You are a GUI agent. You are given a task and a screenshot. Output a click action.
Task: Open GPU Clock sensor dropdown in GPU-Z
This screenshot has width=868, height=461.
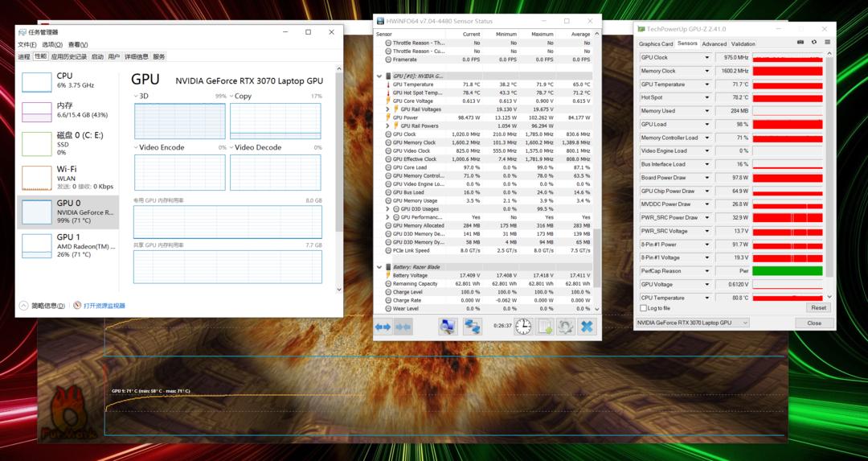(x=707, y=58)
